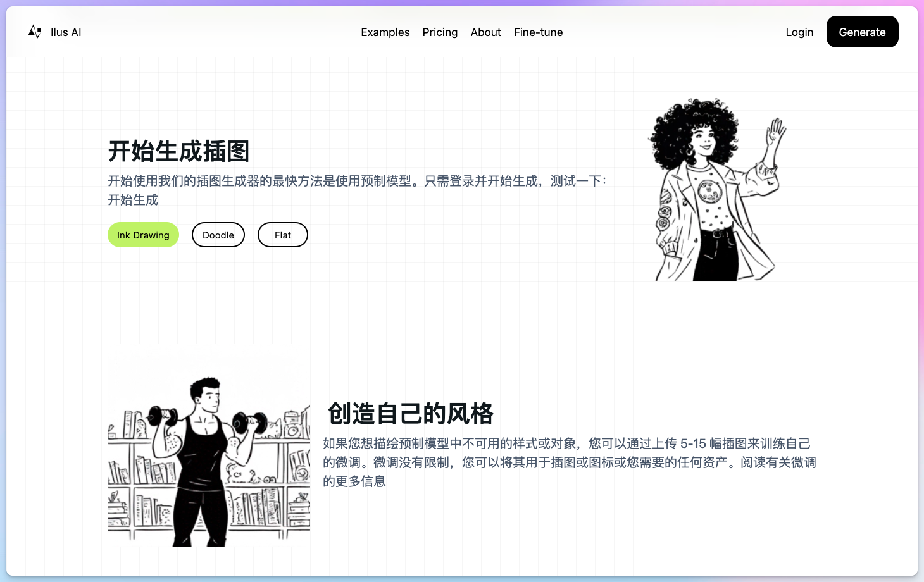Click the 开始生成 link in the intro text
The image size is (924, 582).
pyautogui.click(x=133, y=199)
